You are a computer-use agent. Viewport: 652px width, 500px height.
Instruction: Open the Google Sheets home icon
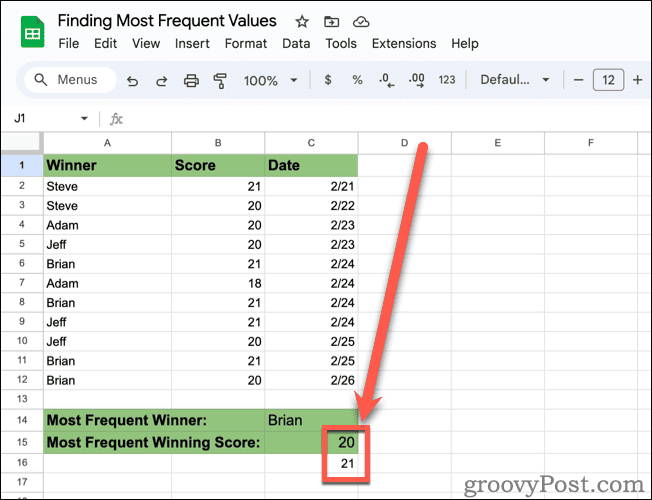coord(32,32)
